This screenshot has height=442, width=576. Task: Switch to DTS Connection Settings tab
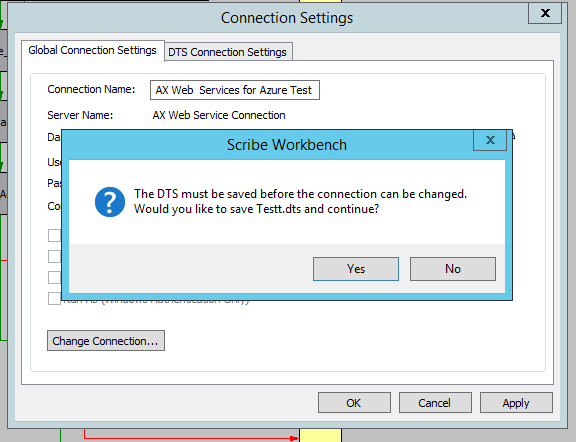coord(227,52)
